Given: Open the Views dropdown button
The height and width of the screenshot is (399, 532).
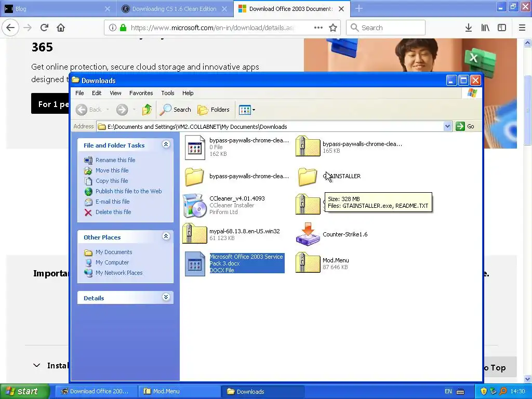Looking at the screenshot, I should (247, 110).
